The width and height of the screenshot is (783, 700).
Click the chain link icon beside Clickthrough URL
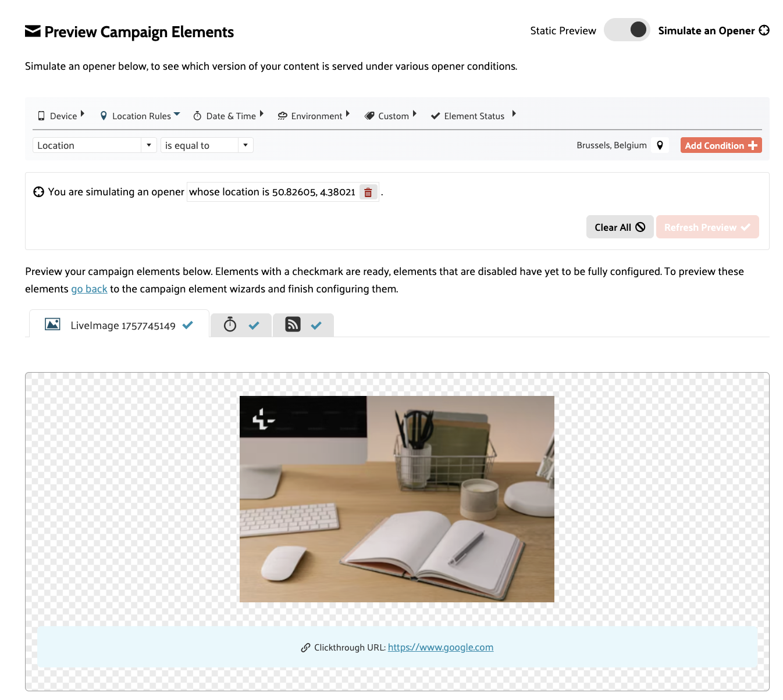click(x=305, y=648)
